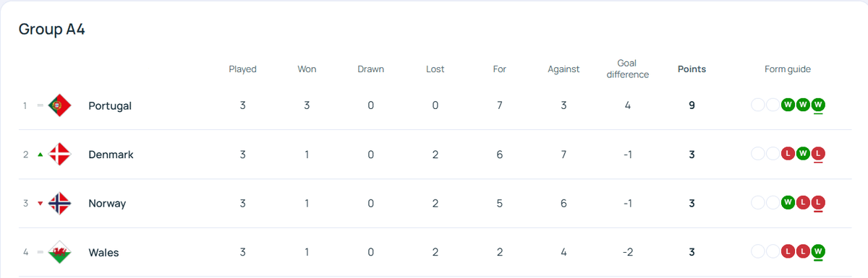Click Wales' latest green W form badge
Screen dimensions: 868x278
(x=818, y=253)
